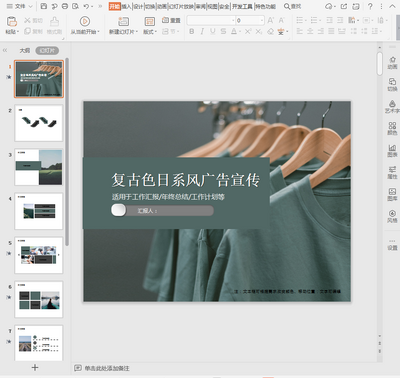400x378 pixels.
Task: Open the Style (风格) side panel
Action: coord(392,216)
